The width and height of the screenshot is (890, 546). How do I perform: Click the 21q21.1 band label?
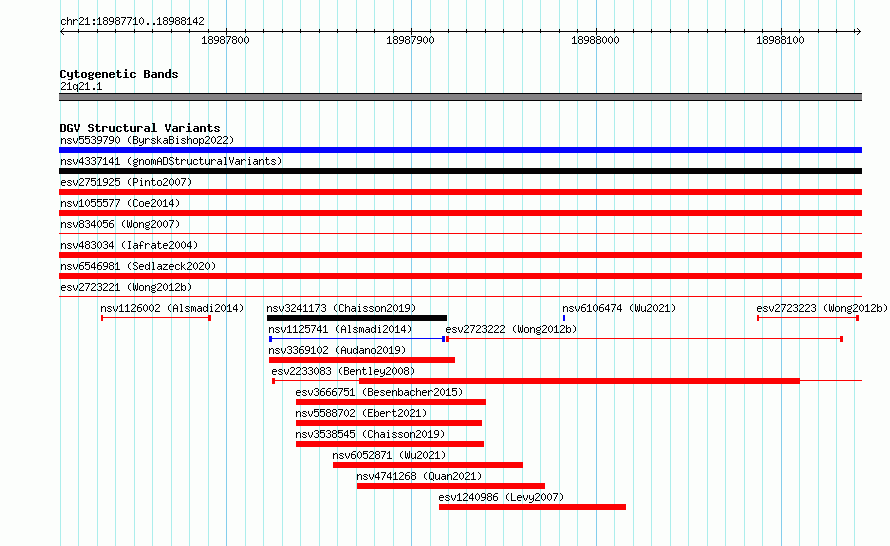(x=81, y=87)
